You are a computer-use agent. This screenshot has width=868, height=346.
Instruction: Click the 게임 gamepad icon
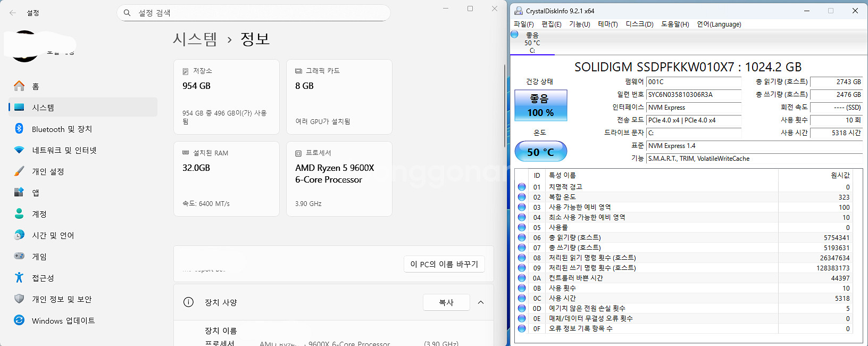19,256
